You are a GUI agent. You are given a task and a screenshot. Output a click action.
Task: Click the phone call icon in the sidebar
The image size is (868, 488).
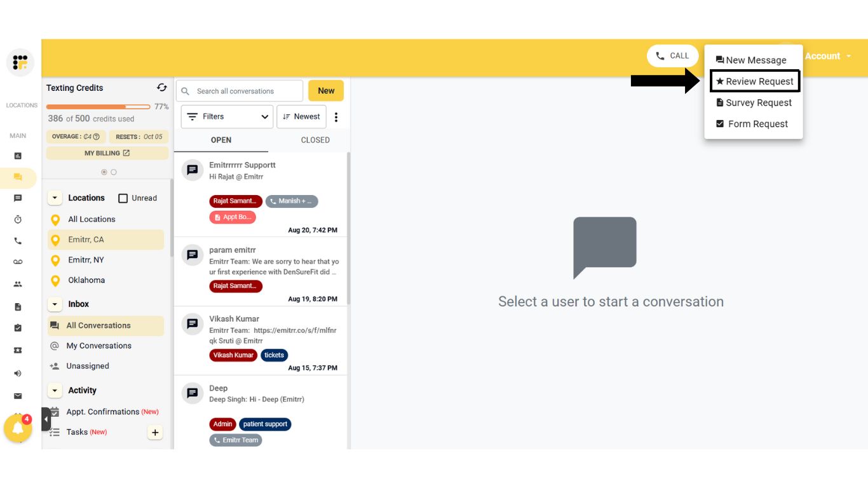pos(19,240)
